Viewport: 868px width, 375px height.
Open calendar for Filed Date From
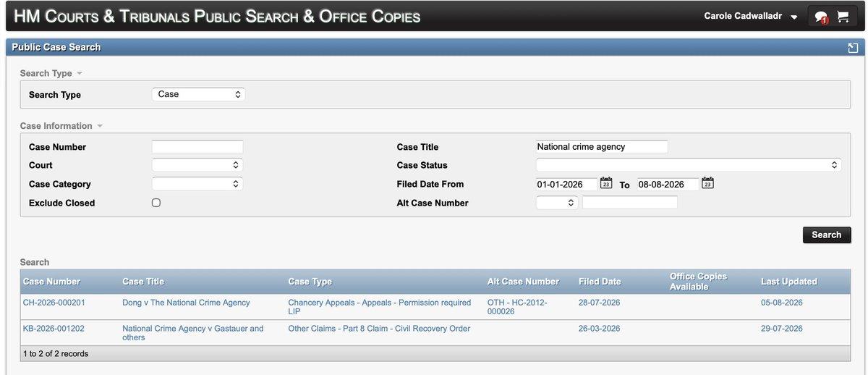tap(606, 184)
